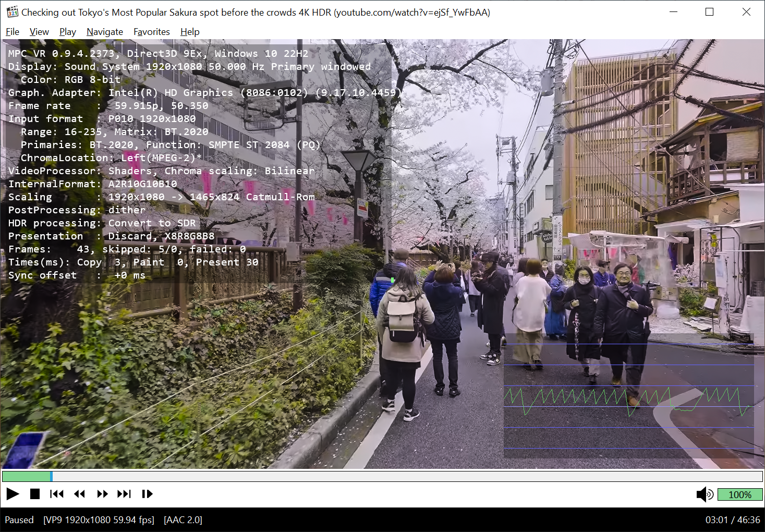Fast forward with the increase speed button
Screen dimensions: 765x532
pos(102,494)
